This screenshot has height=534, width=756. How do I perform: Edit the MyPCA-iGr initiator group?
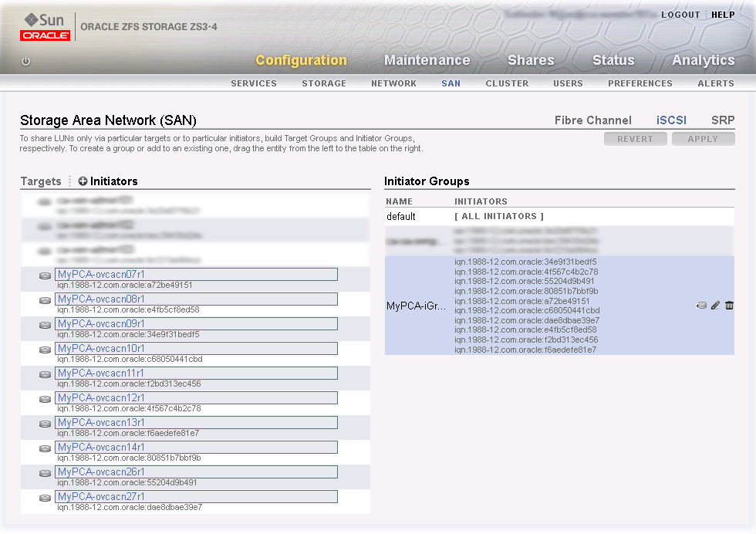pyautogui.click(x=714, y=305)
